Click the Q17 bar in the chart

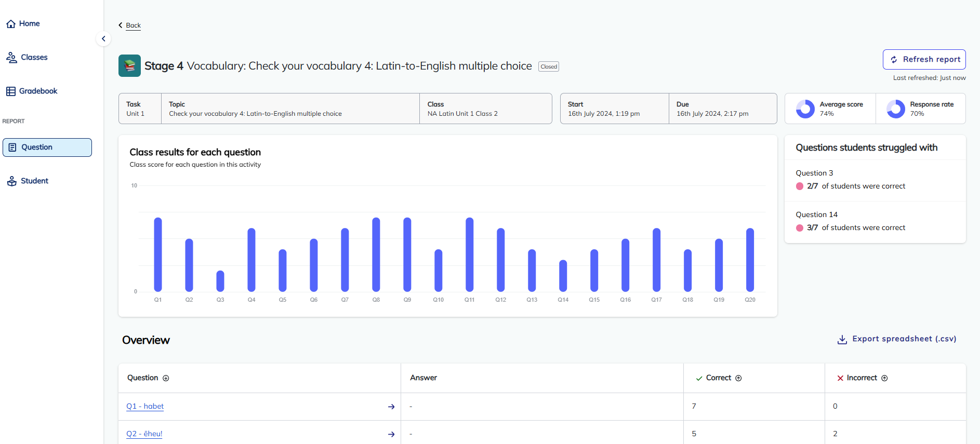[657, 260]
